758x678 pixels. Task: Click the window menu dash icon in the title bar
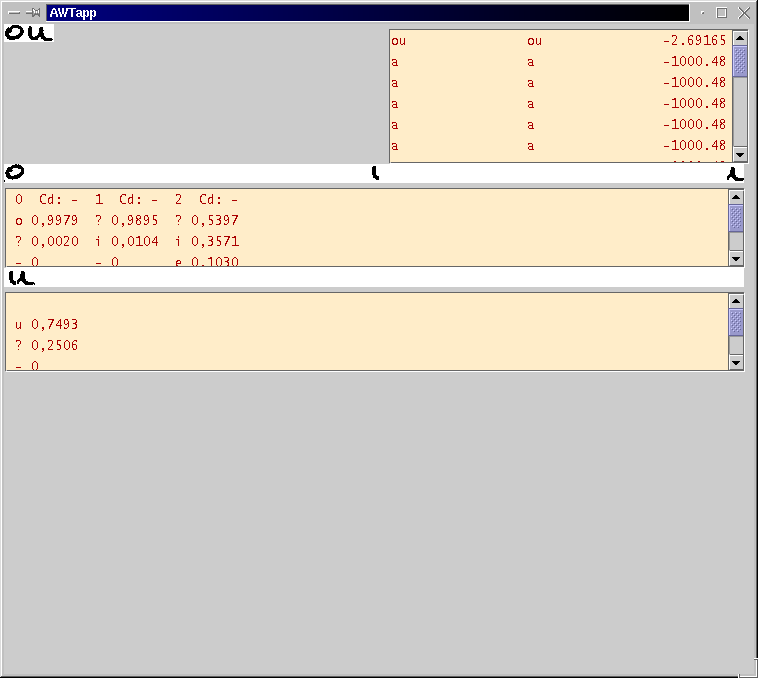click(x=14, y=13)
